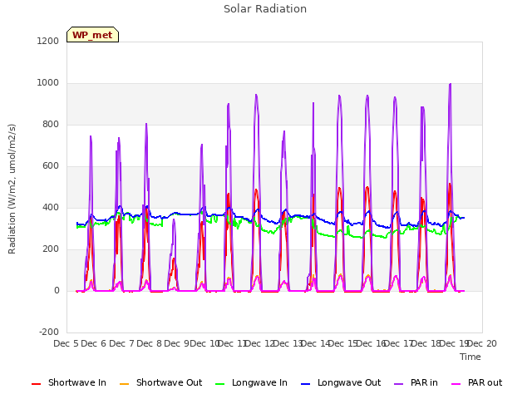Click the Solar Radiation chart title
The width and height of the screenshot is (532, 399).
tap(265, 9)
